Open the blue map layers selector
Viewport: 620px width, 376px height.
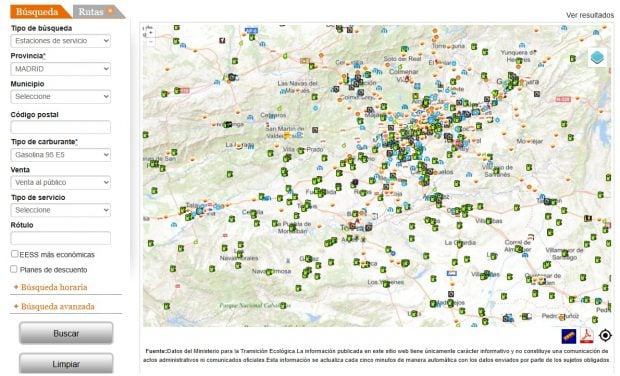(597, 58)
